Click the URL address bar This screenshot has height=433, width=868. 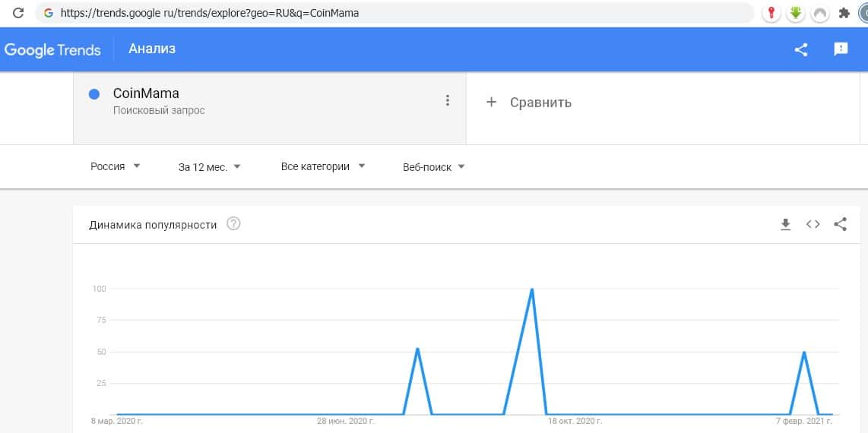click(395, 13)
